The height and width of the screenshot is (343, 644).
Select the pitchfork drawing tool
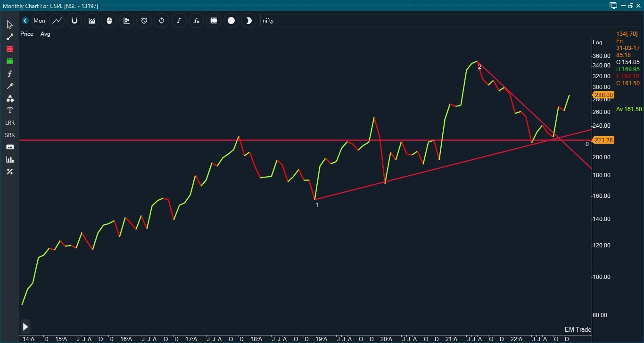(9, 86)
